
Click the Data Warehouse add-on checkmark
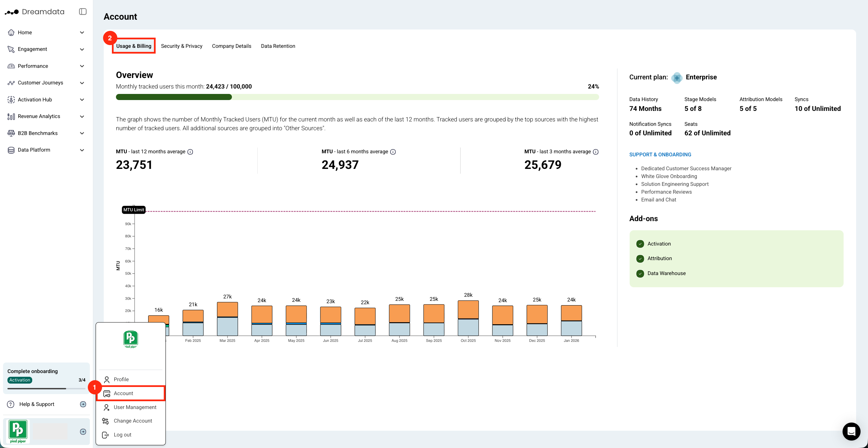point(640,274)
